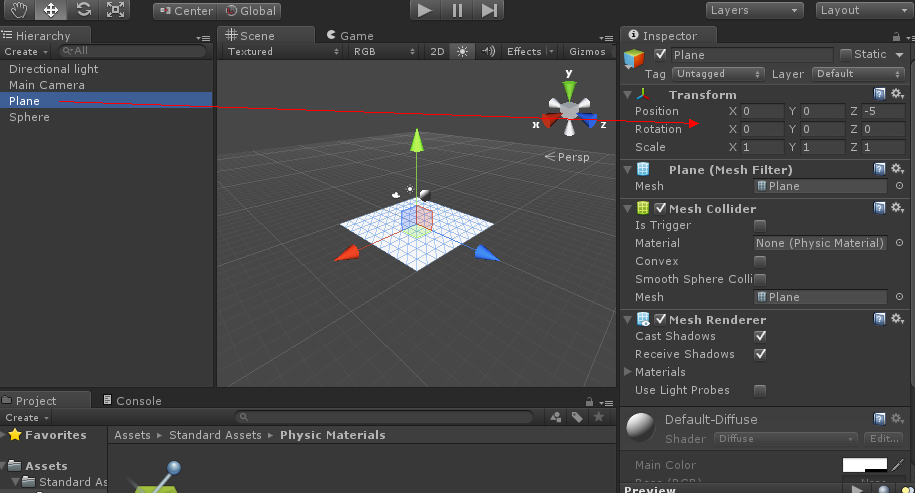Enable the Is Trigger checkbox
This screenshot has height=493, width=915.
(x=760, y=226)
